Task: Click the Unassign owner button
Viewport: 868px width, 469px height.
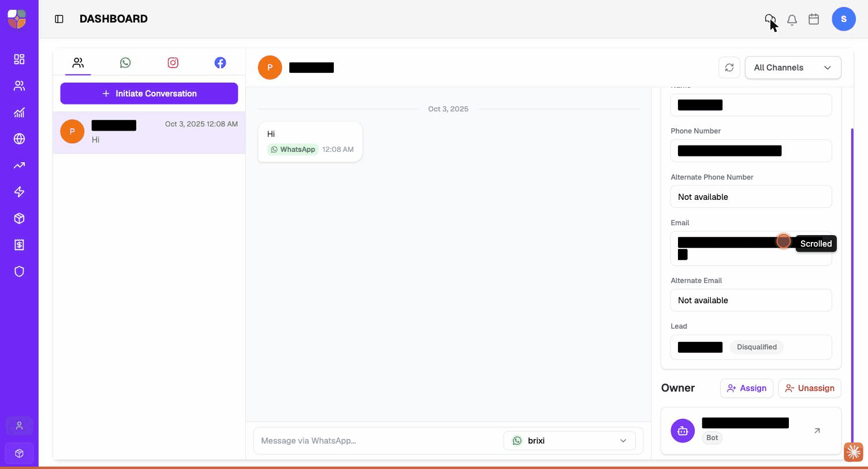Action: point(810,388)
